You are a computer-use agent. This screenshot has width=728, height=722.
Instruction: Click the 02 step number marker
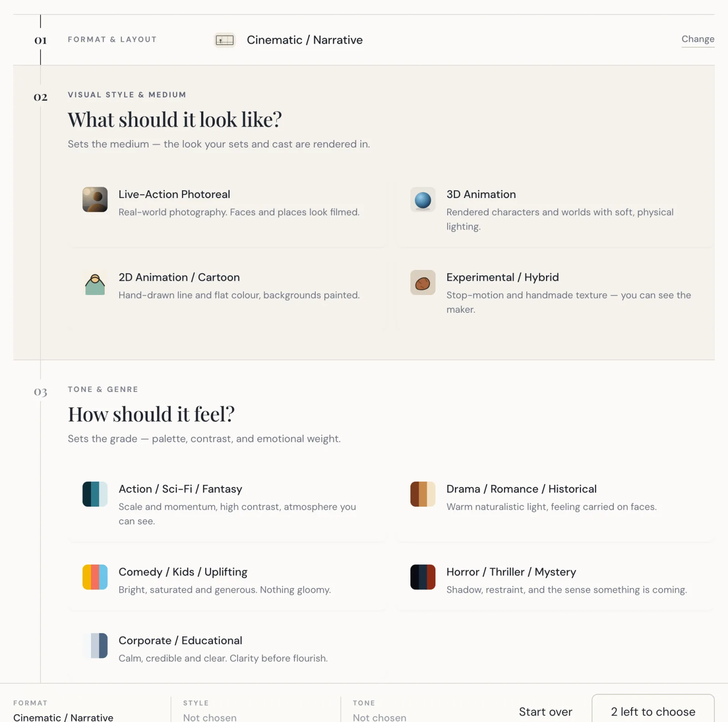click(x=40, y=97)
